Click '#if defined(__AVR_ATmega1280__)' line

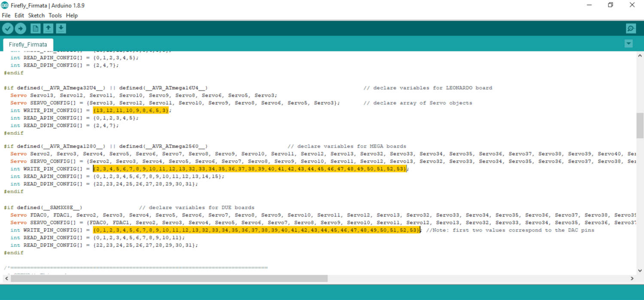(106, 146)
